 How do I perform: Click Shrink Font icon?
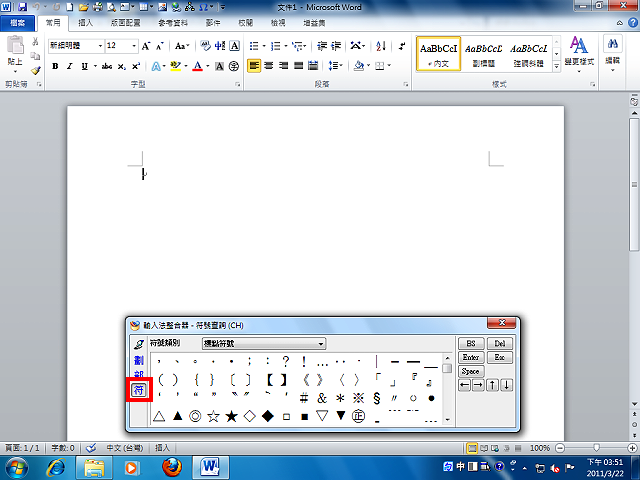160,46
